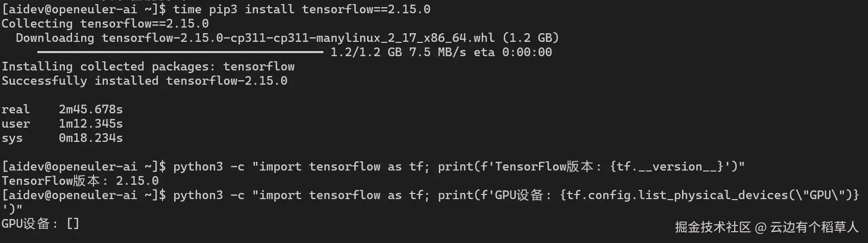Image resolution: width=868 pixels, height=243 pixels.
Task: Click the real time value 2m45.678s
Action: (90, 109)
